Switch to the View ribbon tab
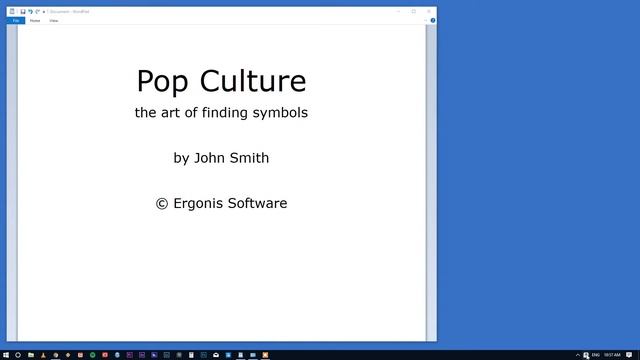The height and width of the screenshot is (360, 640). coord(54,20)
